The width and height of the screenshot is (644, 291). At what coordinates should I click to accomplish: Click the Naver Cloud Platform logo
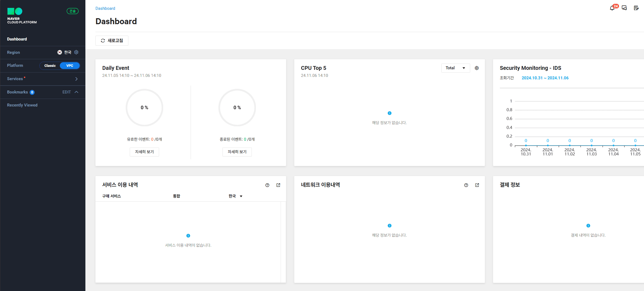coord(22,16)
